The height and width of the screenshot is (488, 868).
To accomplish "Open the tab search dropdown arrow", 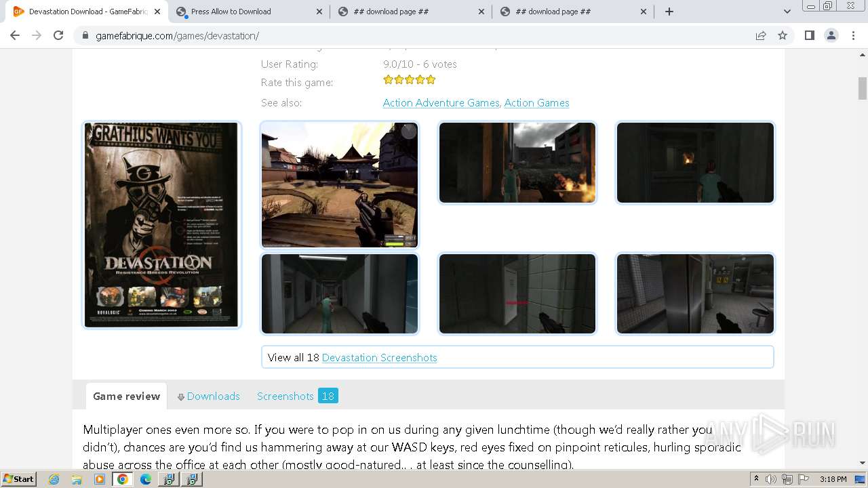I will tap(787, 12).
